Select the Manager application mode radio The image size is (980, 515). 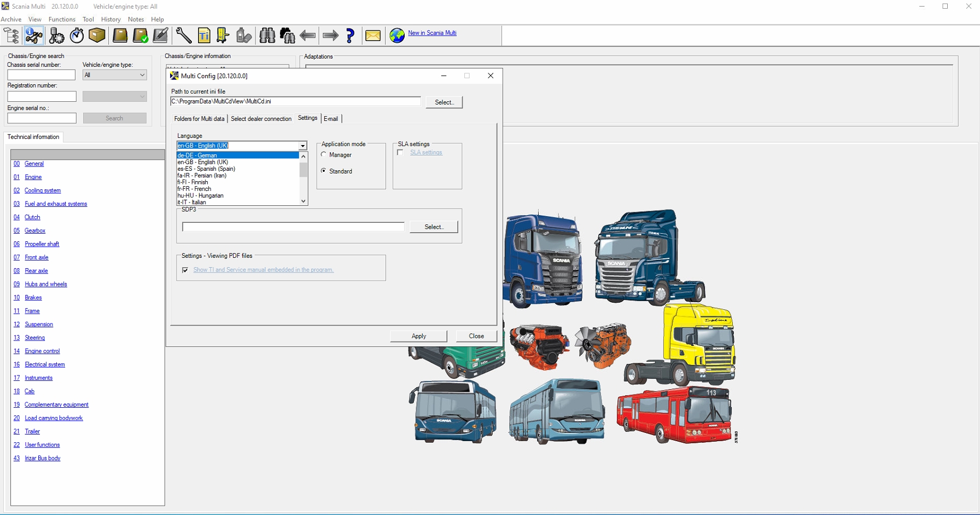point(324,155)
